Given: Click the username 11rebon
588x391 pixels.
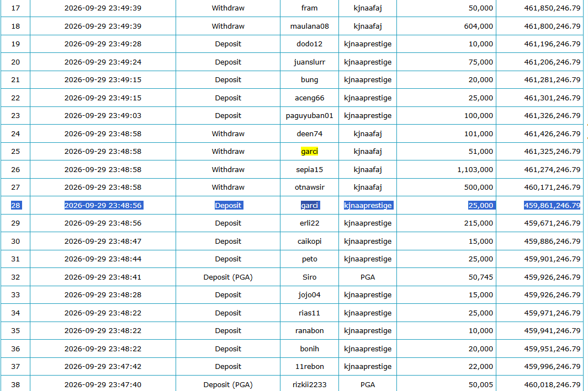Looking at the screenshot, I should [x=309, y=367].
